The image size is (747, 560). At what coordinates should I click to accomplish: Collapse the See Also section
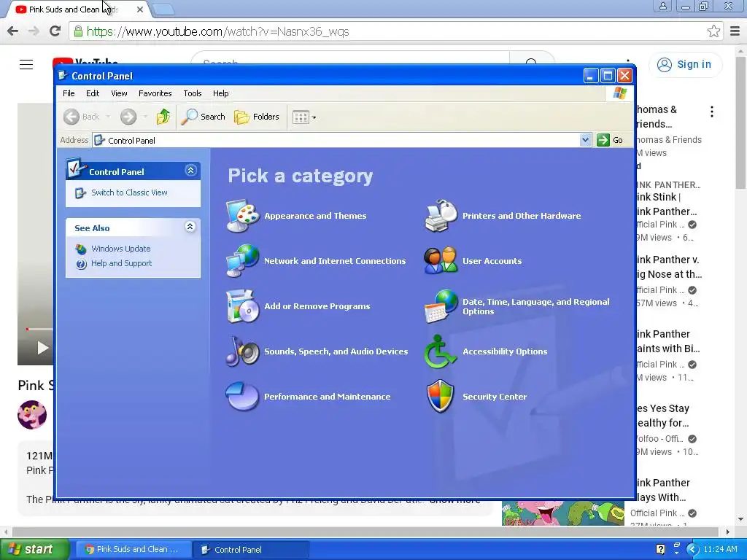coord(190,227)
